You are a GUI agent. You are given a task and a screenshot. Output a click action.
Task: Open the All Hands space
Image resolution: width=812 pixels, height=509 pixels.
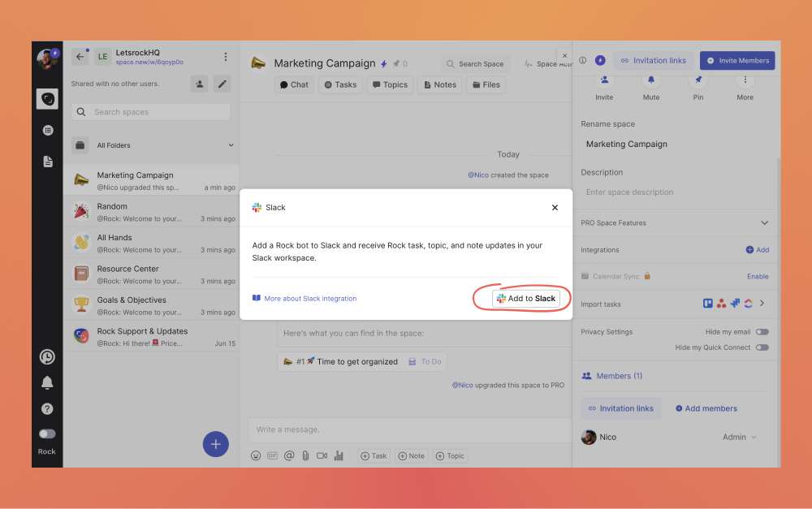[151, 243]
